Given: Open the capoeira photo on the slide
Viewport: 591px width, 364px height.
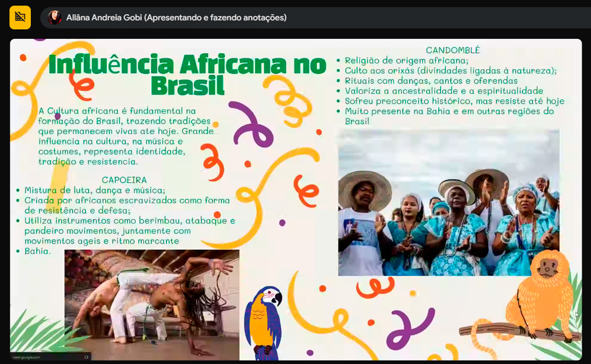Looking at the screenshot, I should 151,302.
